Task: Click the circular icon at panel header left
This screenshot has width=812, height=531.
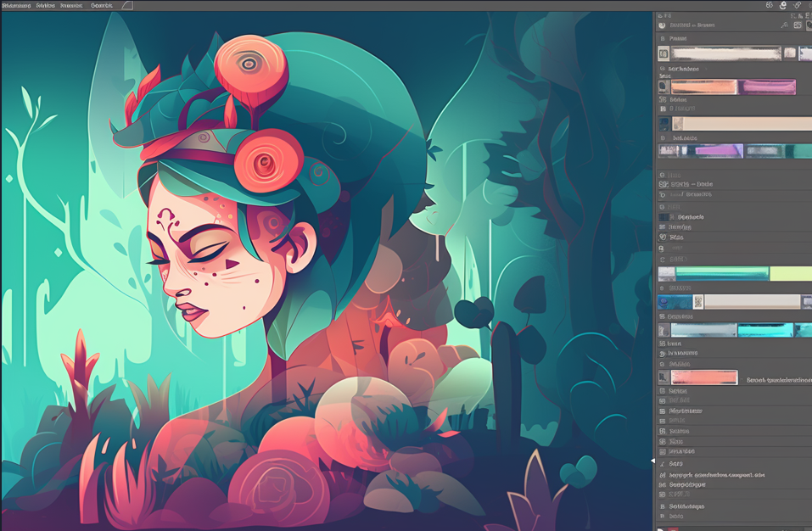Action: [x=663, y=25]
